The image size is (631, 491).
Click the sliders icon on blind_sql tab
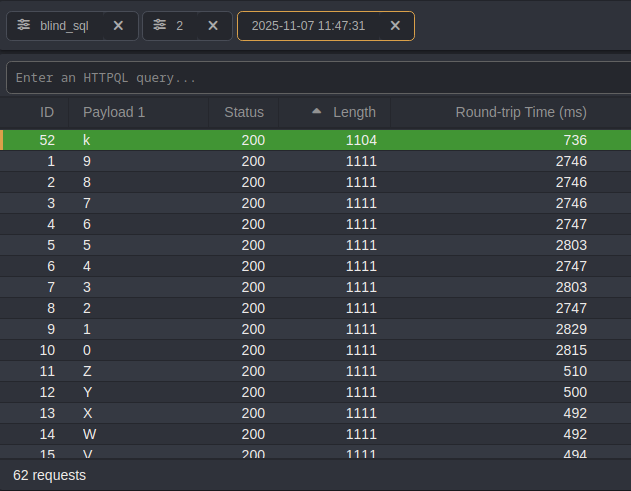click(24, 26)
